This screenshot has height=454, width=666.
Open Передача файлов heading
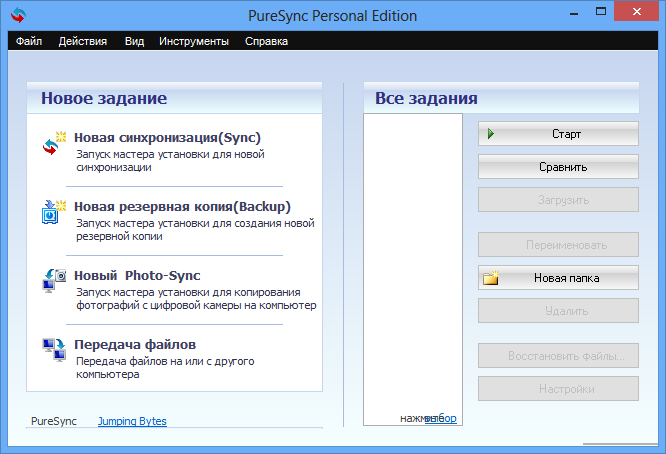pyautogui.click(x=135, y=344)
